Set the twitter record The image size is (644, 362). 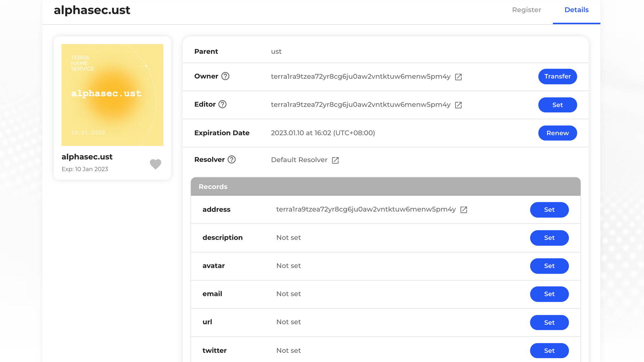click(x=549, y=350)
